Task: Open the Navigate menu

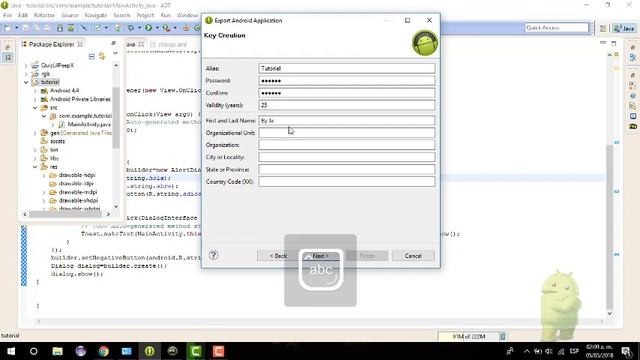Action: [96, 15]
